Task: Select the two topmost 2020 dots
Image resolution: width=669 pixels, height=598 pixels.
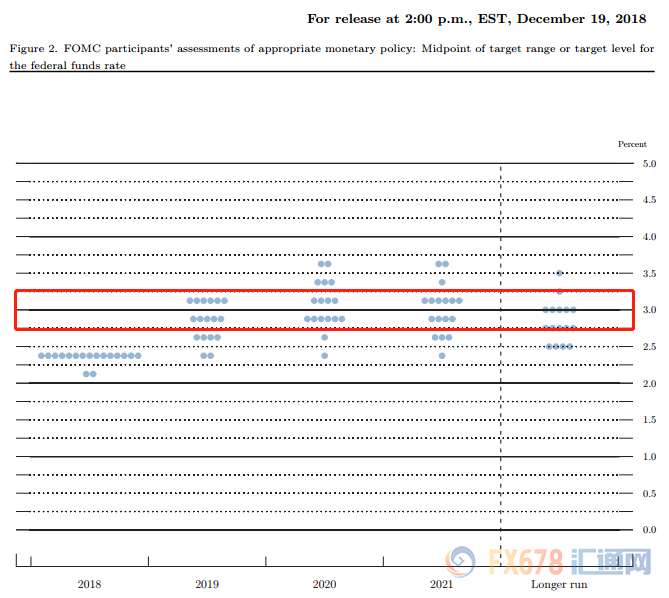Action: point(325,264)
